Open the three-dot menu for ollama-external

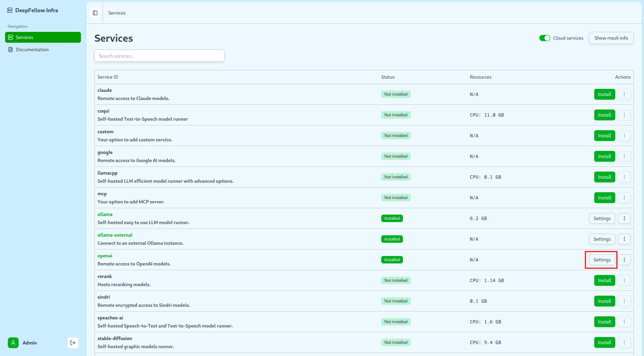[x=624, y=239]
